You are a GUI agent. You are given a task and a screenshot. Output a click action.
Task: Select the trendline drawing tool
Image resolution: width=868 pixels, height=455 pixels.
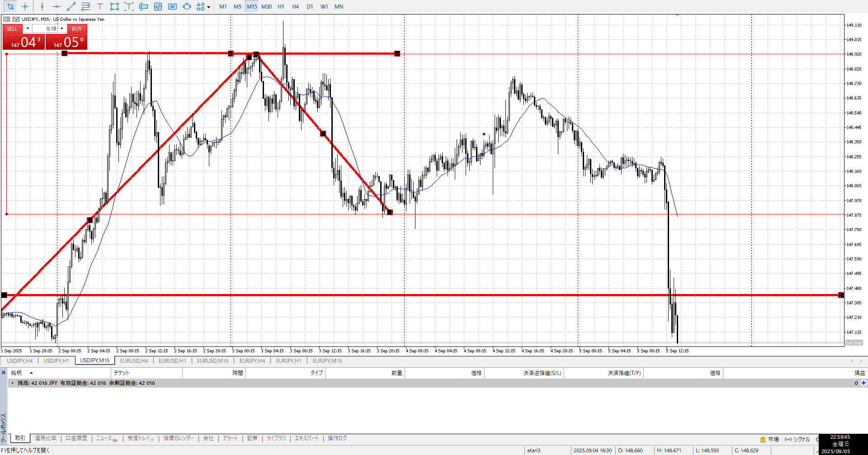71,6
